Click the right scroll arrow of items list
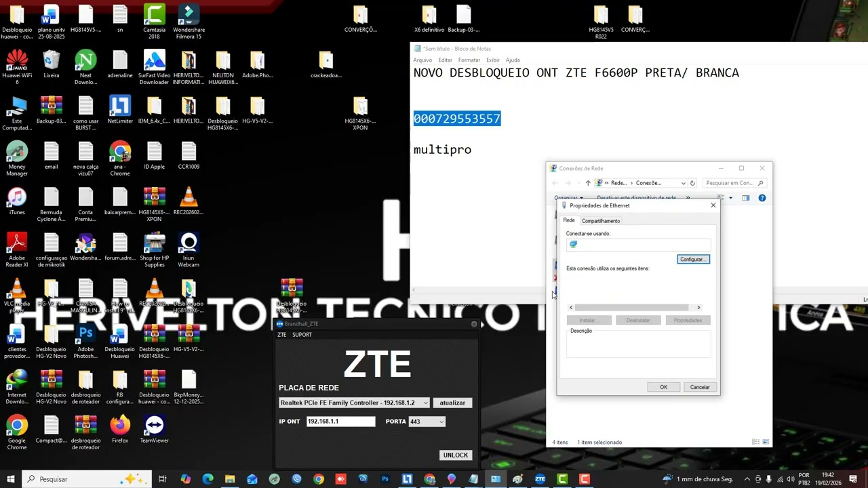Image resolution: width=868 pixels, height=488 pixels. click(698, 308)
